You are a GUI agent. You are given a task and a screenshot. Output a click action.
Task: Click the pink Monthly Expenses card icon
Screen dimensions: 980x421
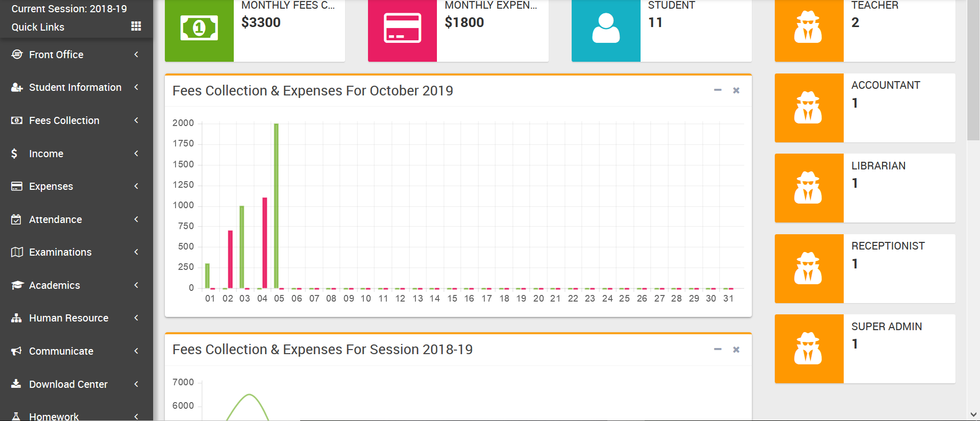pyautogui.click(x=402, y=29)
